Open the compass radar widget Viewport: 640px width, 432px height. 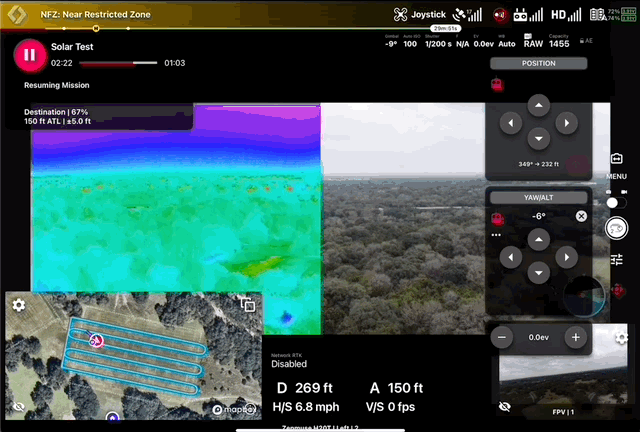point(584,296)
